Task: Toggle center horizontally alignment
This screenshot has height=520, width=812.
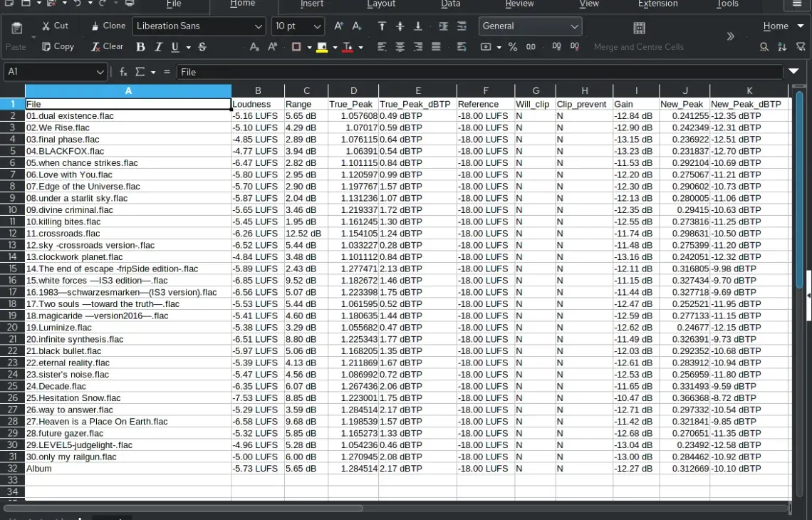Action: (x=400, y=47)
